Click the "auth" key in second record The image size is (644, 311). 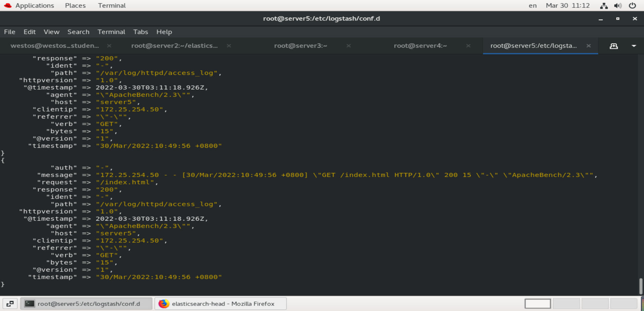pos(64,168)
